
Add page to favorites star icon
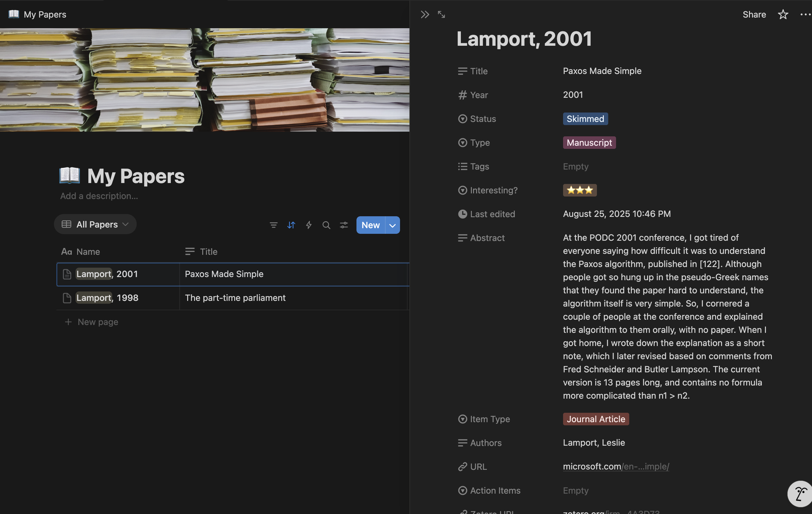[x=783, y=14]
